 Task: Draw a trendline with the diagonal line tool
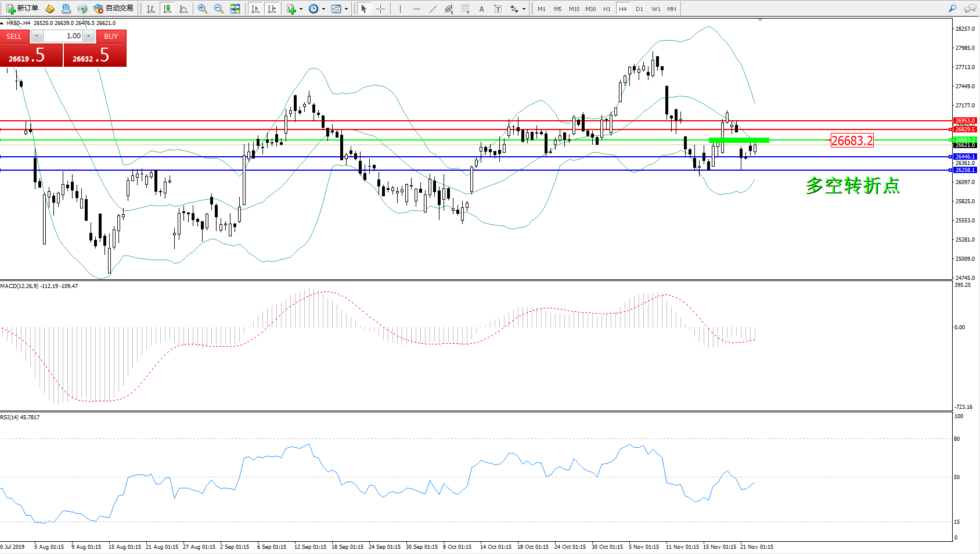[x=433, y=9]
